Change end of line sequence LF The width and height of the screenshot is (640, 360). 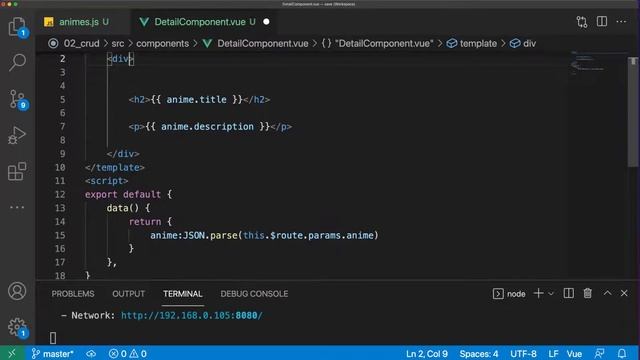(553, 354)
